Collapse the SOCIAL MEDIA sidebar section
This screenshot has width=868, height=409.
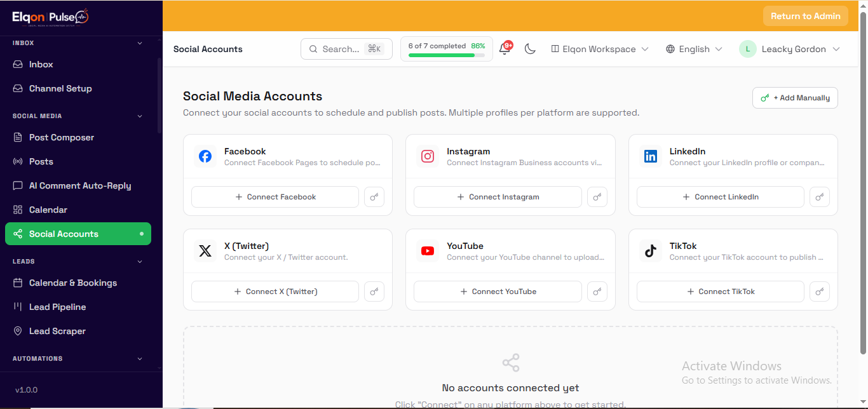[x=140, y=116]
